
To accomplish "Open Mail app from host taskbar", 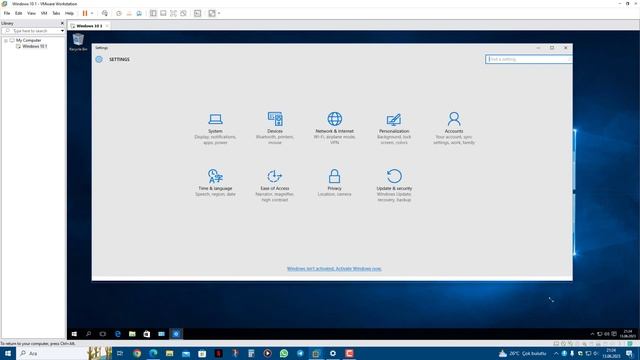I will (186, 353).
